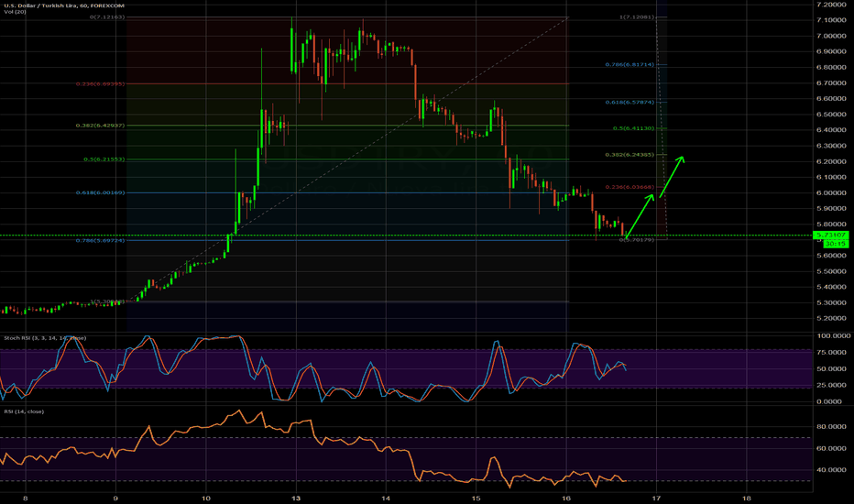Click price axis value 7.00000
This screenshot has height=504, width=854.
point(831,36)
